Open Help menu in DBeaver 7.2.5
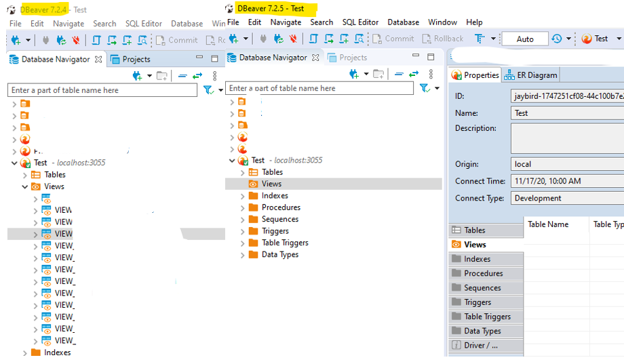The image size is (624, 364). tap(474, 22)
